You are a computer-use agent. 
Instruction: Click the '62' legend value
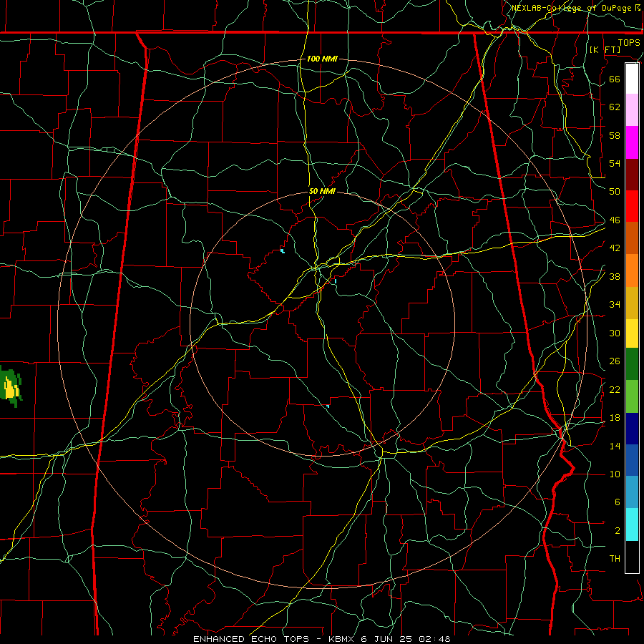tap(615, 107)
